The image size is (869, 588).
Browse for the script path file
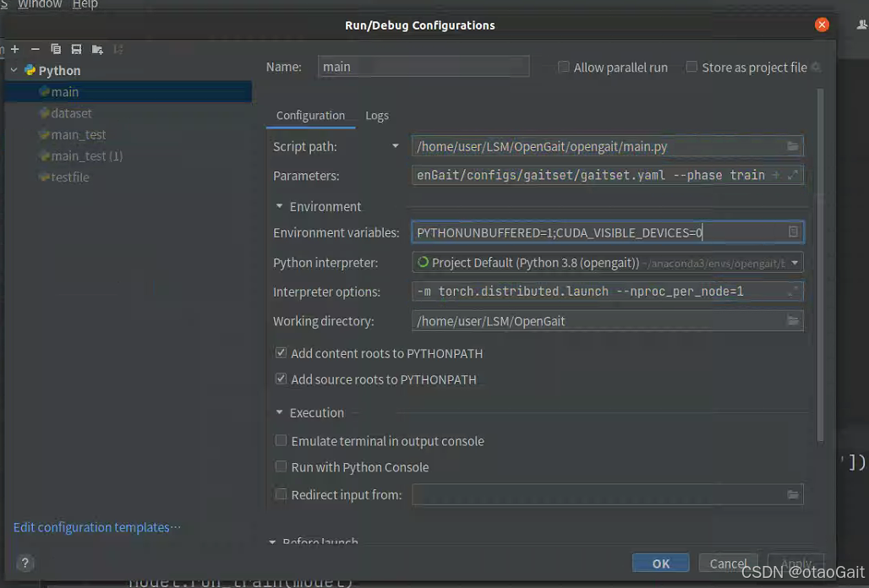792,145
